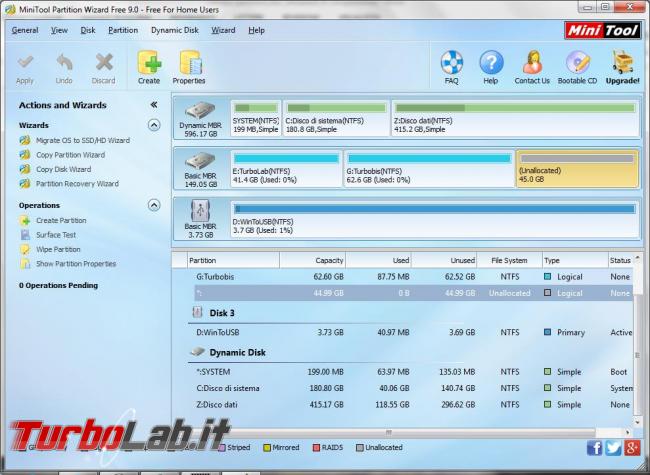Select the G:Turbobis partition block in disk map
The height and width of the screenshot is (475, 650).
(429, 169)
